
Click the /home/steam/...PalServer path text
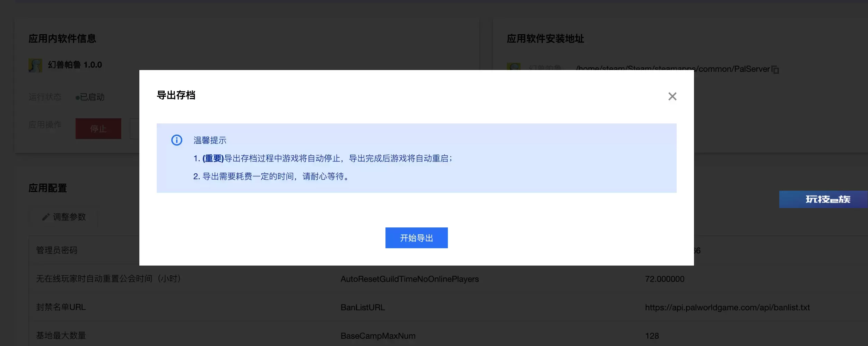[672, 69]
